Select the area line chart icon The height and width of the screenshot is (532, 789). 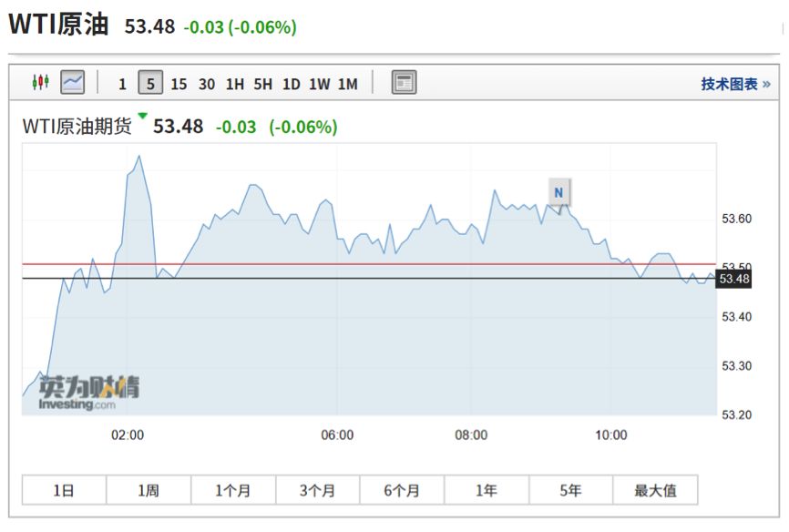(73, 82)
